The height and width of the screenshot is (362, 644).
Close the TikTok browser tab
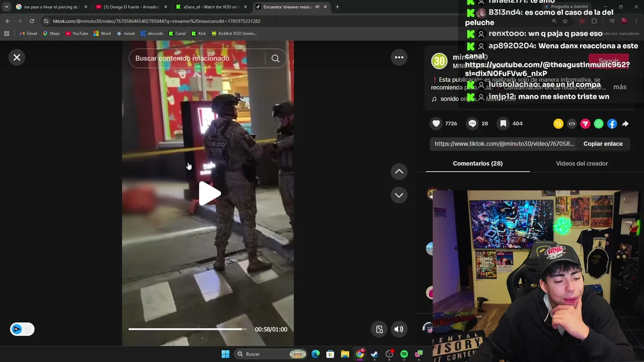(325, 7)
